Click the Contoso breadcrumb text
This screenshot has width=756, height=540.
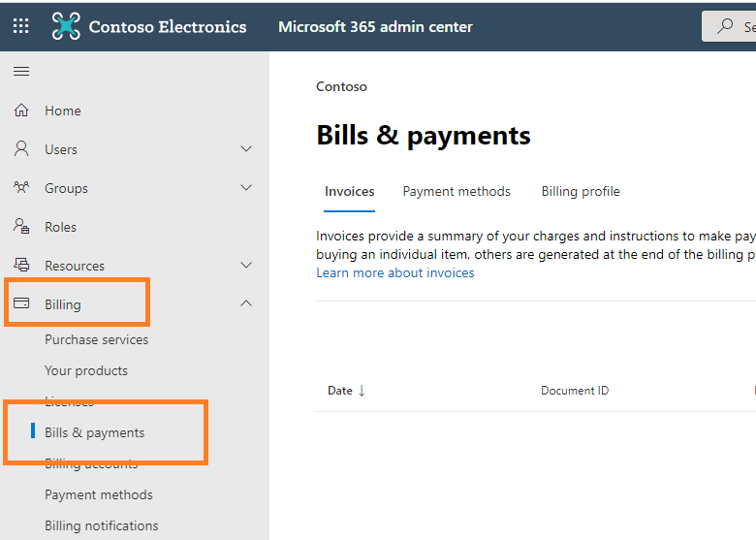[x=341, y=87]
